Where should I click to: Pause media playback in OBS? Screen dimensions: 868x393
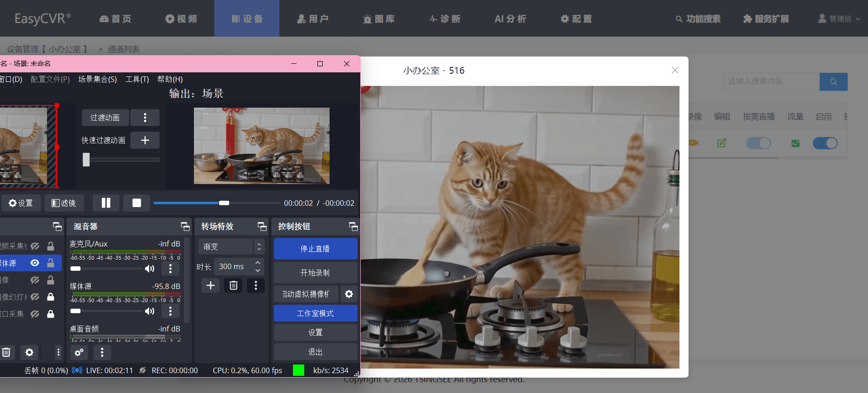106,203
